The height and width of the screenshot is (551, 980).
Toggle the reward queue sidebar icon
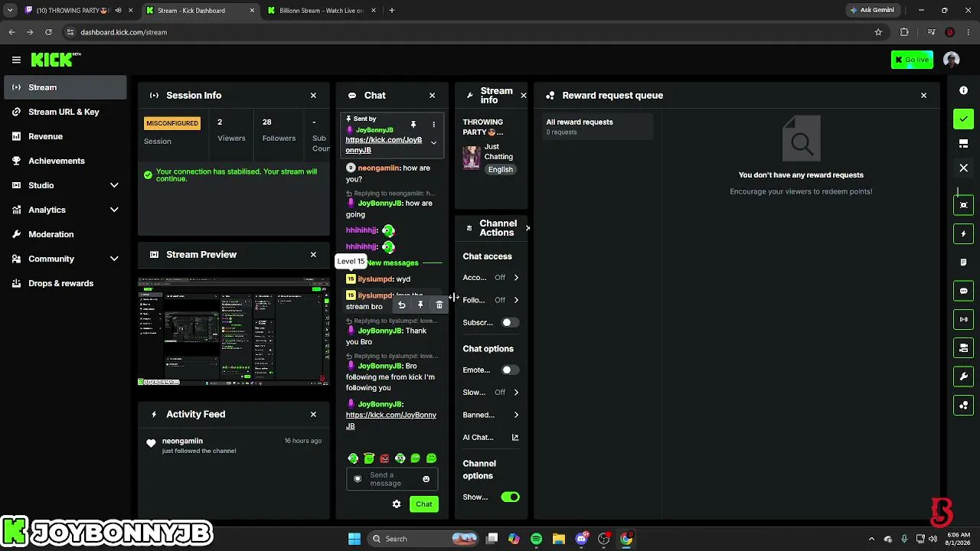tap(964, 405)
